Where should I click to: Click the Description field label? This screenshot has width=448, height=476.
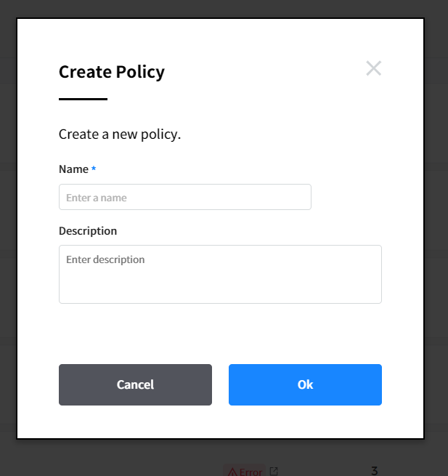click(x=88, y=231)
